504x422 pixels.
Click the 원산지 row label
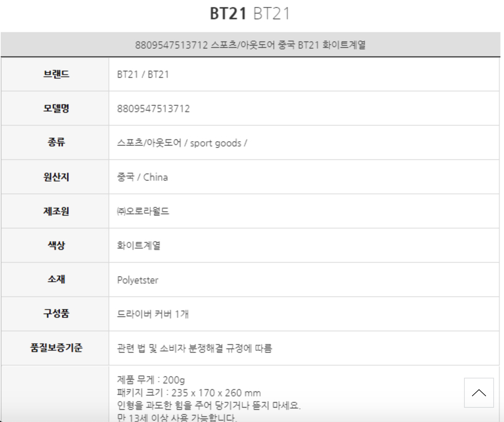point(56,177)
